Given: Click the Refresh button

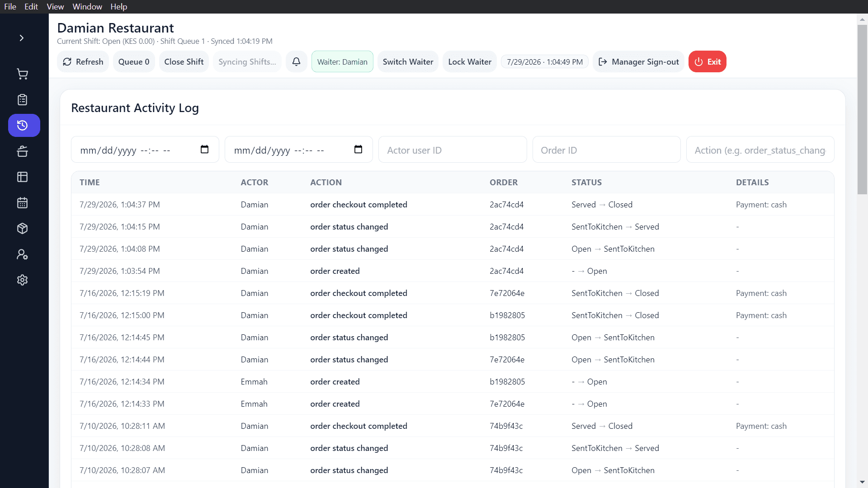Looking at the screenshot, I should click(83, 61).
